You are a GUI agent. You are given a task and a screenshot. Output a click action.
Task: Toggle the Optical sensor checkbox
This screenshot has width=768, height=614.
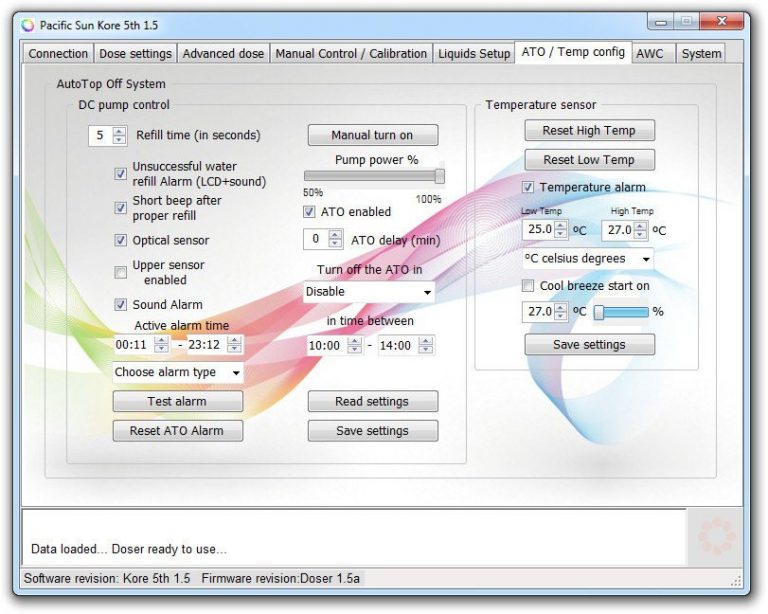pyautogui.click(x=121, y=241)
